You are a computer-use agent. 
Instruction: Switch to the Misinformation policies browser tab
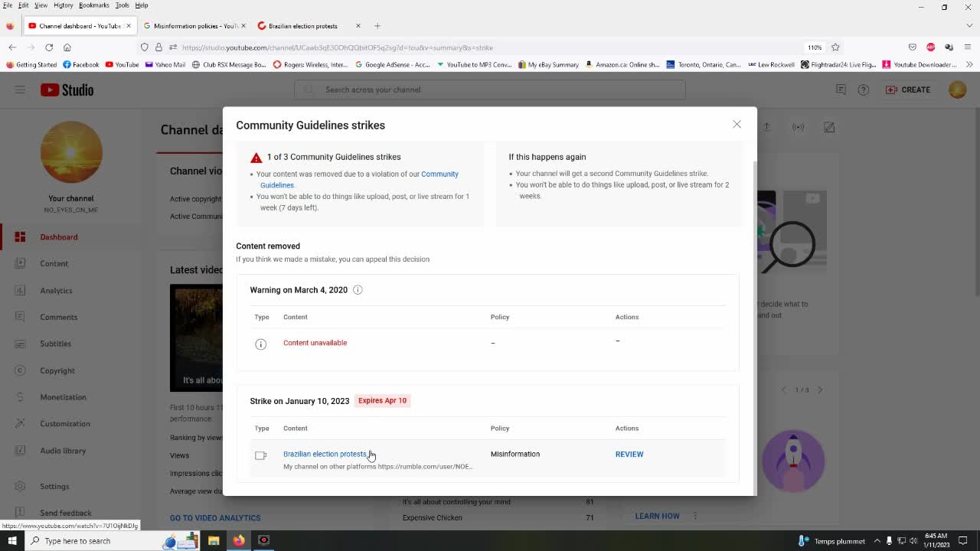pos(195,26)
